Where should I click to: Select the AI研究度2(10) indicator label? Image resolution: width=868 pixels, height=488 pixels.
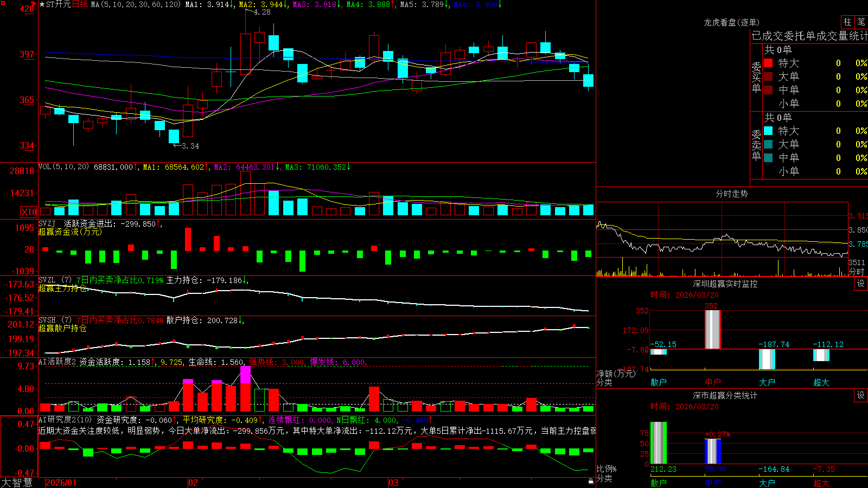65,420
